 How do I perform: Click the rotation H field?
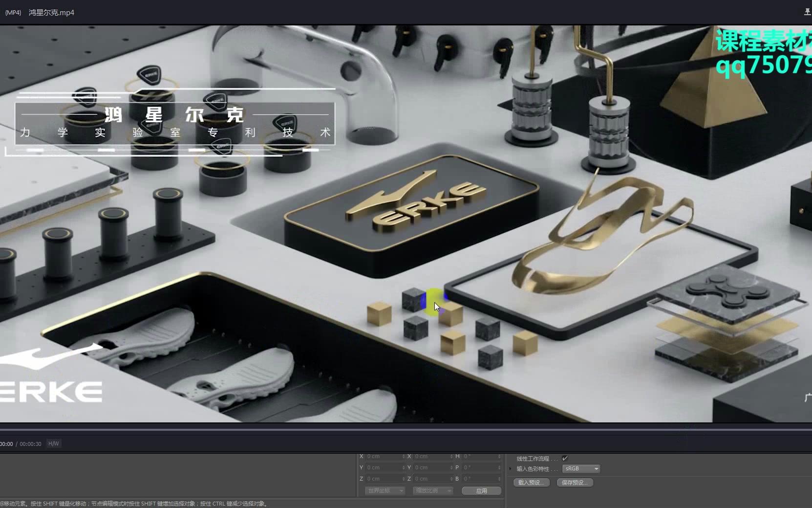(482, 456)
